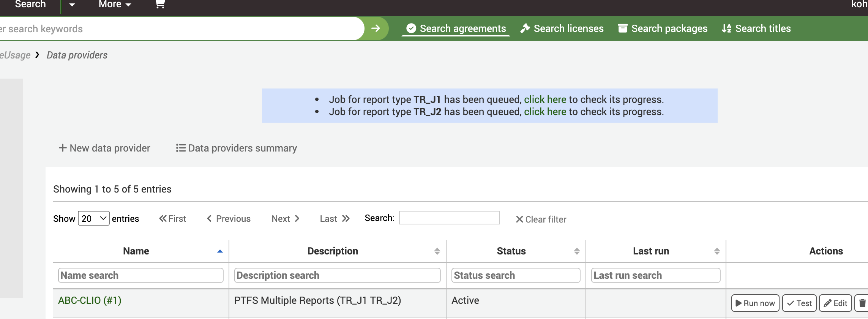This screenshot has width=868, height=319.
Task: Sort table by Name column
Action: 136,251
